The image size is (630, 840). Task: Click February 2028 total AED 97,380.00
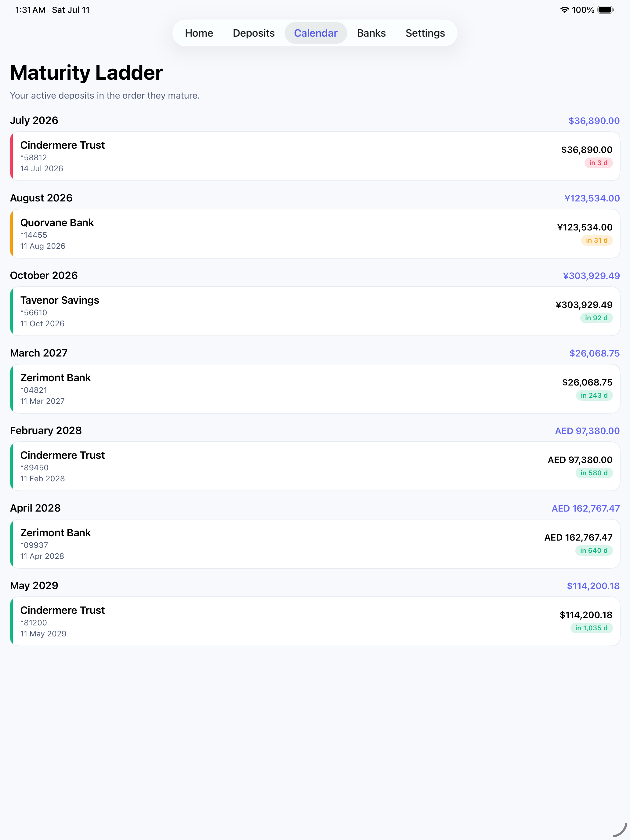pyautogui.click(x=587, y=431)
